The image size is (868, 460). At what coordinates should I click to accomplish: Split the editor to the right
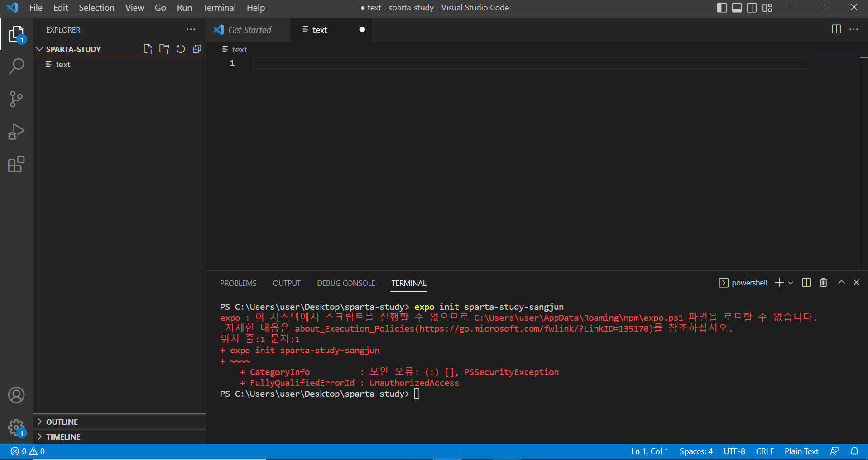[836, 29]
